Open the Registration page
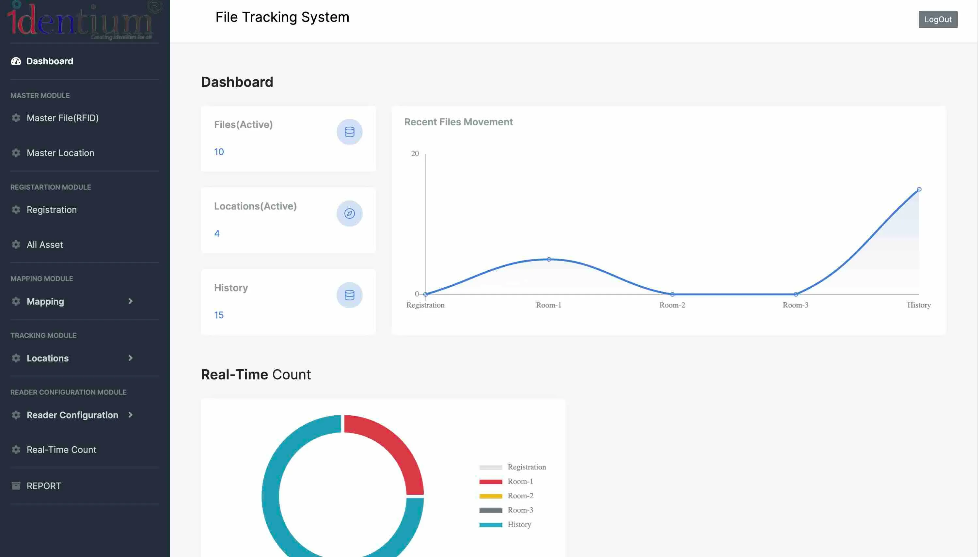980x557 pixels. (x=52, y=210)
